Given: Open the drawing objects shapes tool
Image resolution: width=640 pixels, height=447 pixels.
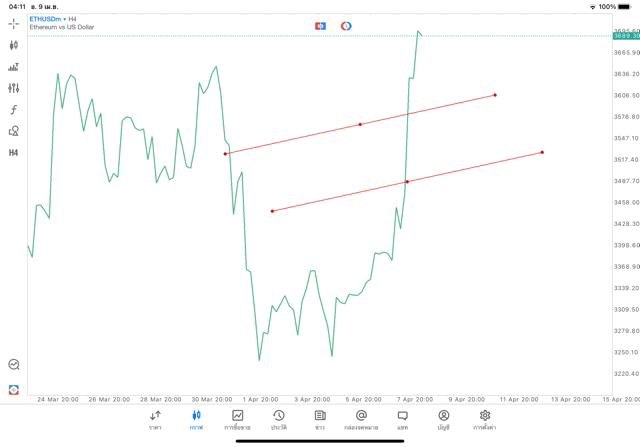Looking at the screenshot, I should pos(14,131).
